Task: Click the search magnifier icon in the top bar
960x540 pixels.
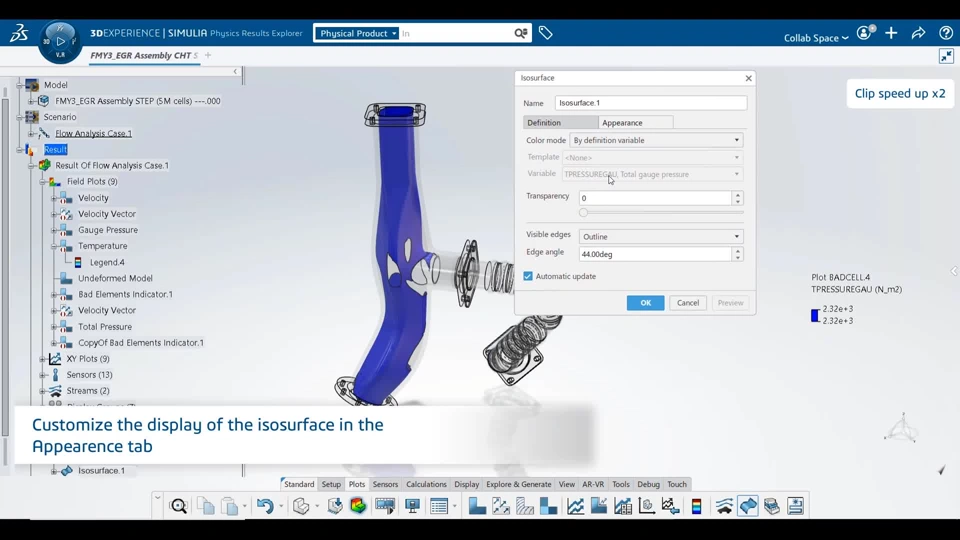Action: [x=520, y=33]
